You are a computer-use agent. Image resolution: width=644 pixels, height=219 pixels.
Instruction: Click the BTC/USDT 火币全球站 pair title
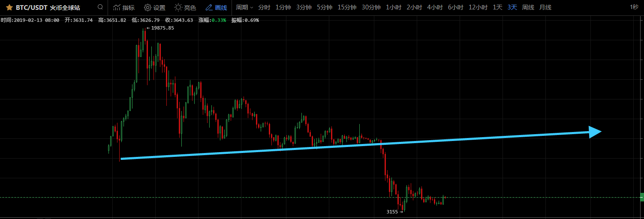48,7
